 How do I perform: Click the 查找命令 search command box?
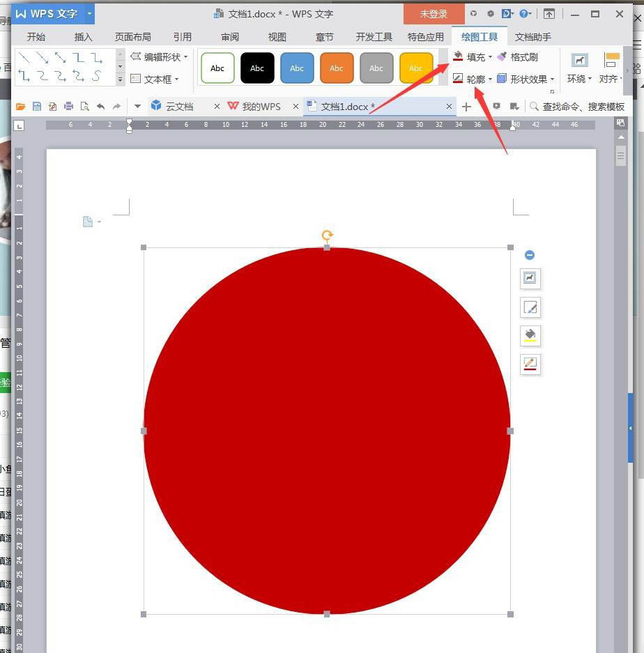(x=583, y=107)
